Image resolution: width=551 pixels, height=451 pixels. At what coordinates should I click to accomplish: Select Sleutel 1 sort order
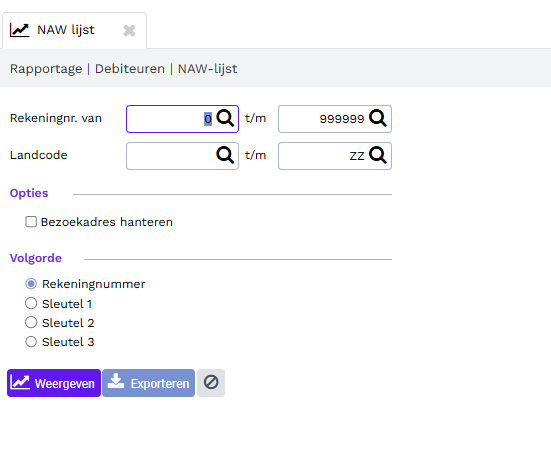(31, 303)
